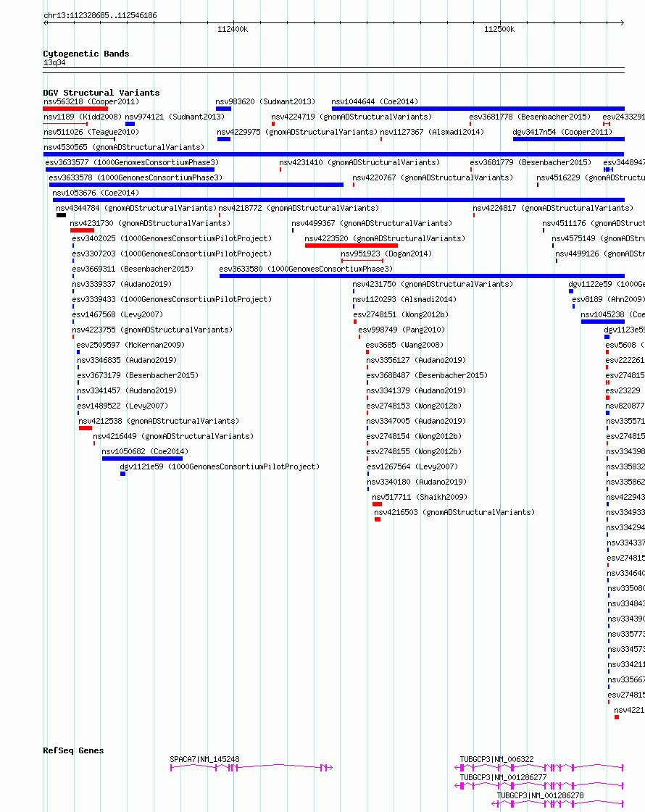Select nsv4218772 gnomAD variant label
Screen dimensions: 645x812
coord(299,208)
